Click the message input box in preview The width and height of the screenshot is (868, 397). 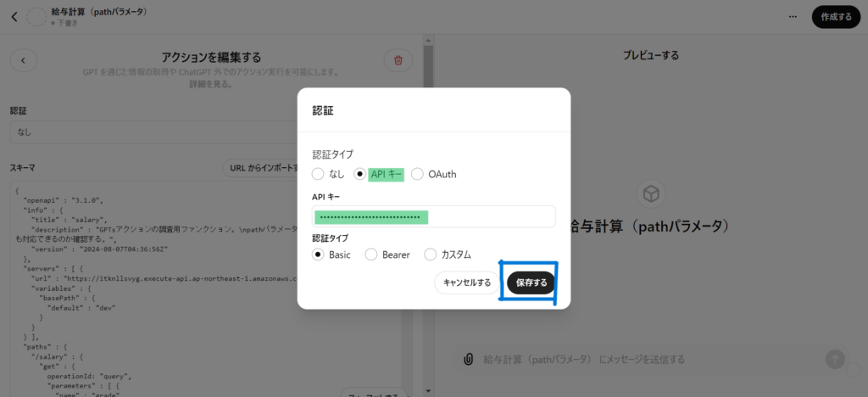(x=644, y=359)
